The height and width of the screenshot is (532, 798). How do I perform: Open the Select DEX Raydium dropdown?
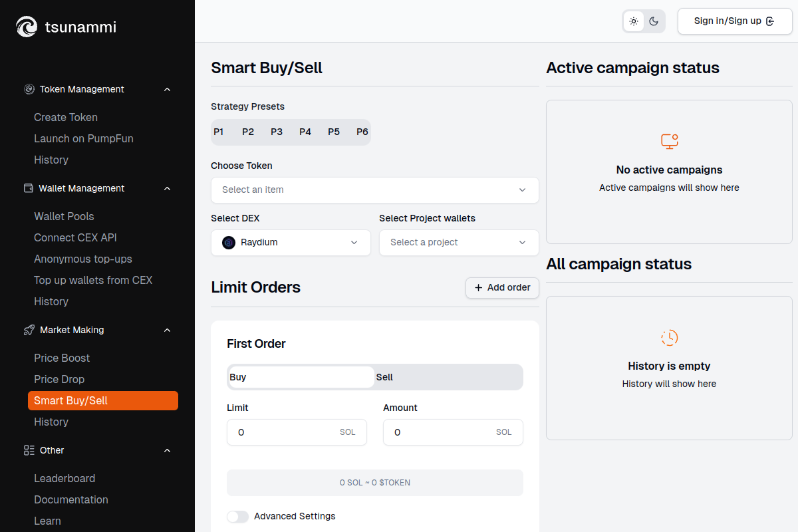point(291,243)
